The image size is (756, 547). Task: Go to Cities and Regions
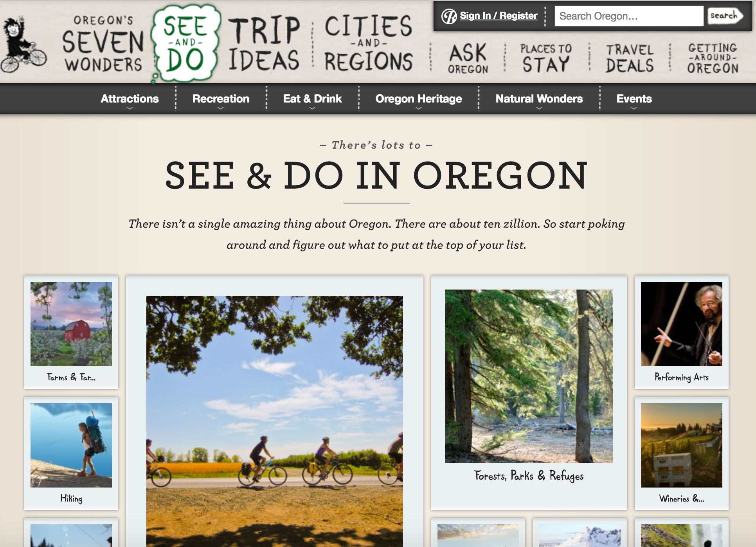tap(368, 44)
